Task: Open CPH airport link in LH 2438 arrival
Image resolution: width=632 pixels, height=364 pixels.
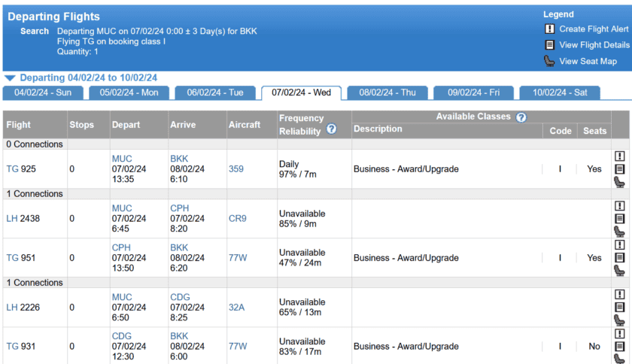Action: 180,208
